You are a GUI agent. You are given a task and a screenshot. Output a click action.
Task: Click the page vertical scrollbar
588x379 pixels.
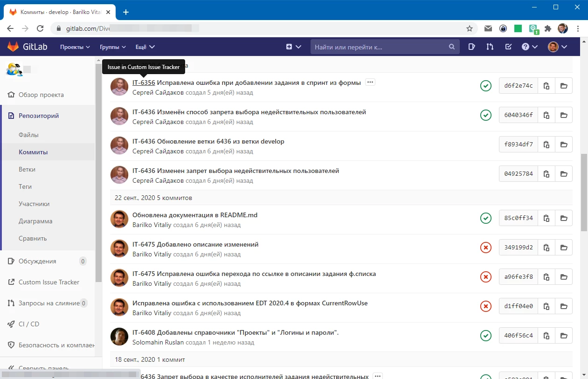[584, 193]
